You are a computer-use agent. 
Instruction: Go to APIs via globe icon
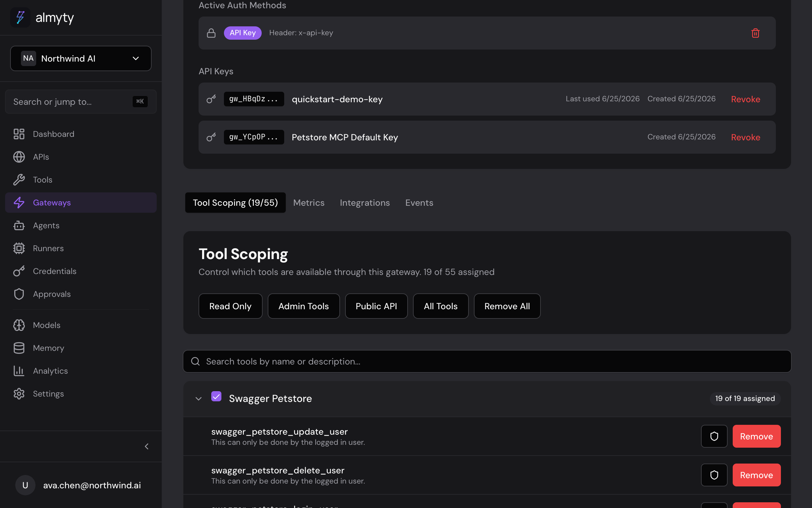click(81, 157)
